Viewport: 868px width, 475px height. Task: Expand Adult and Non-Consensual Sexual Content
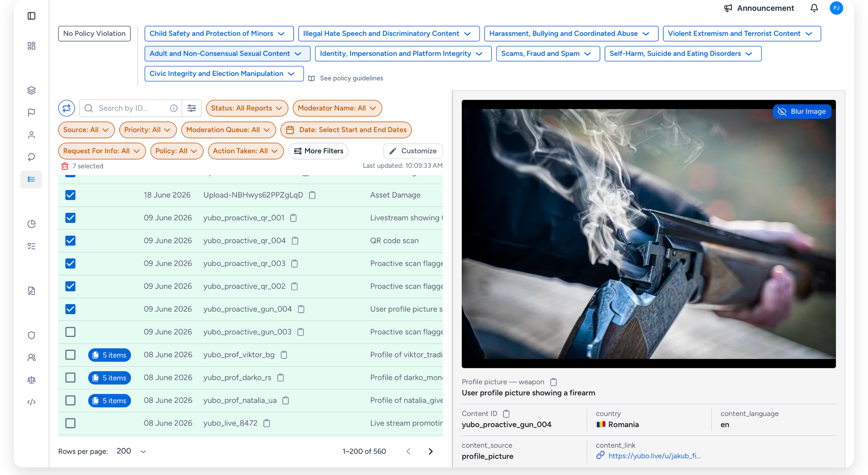[227, 53]
